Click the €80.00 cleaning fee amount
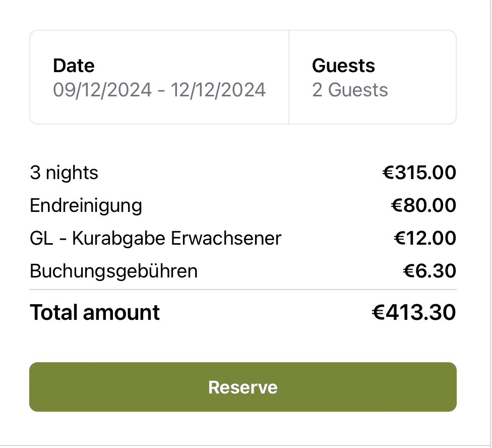492x448 pixels. click(x=423, y=206)
